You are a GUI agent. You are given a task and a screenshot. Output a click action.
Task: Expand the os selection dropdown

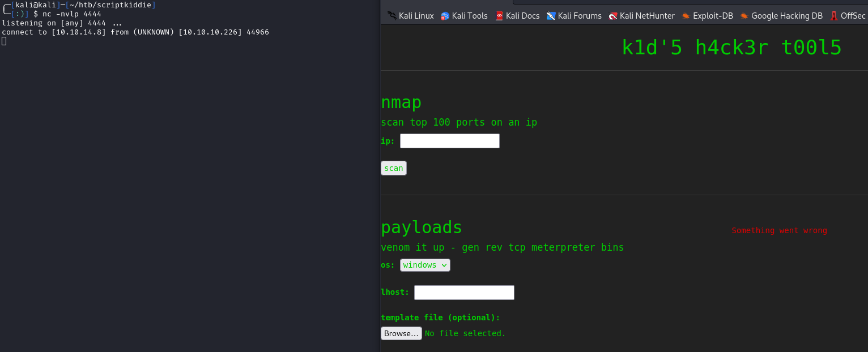click(444, 265)
